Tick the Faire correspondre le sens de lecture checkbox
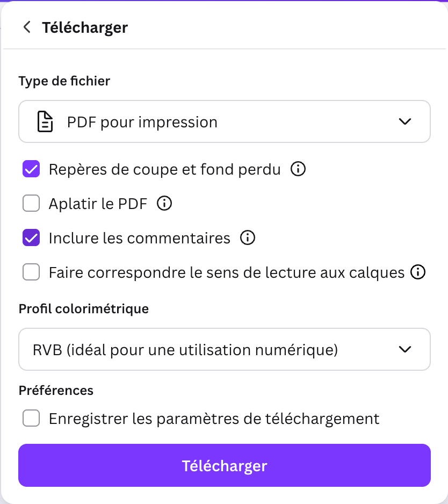Image resolution: width=448 pixels, height=504 pixels. pos(31,272)
